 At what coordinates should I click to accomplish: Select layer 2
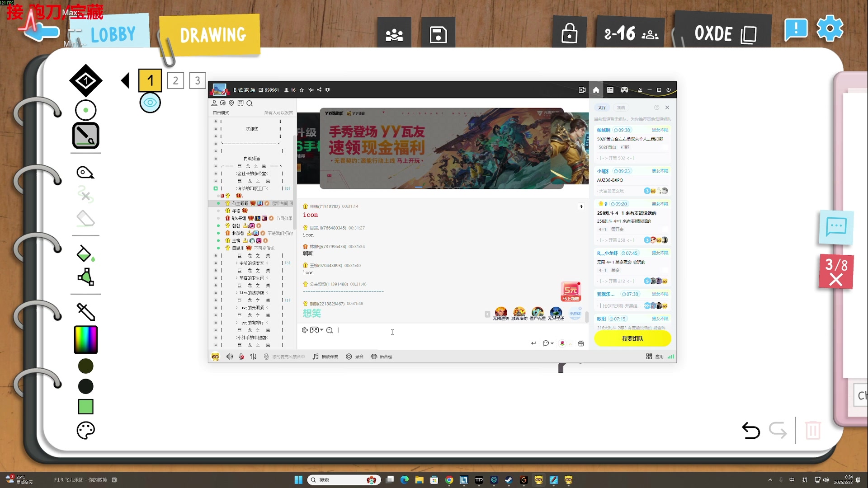click(x=175, y=81)
